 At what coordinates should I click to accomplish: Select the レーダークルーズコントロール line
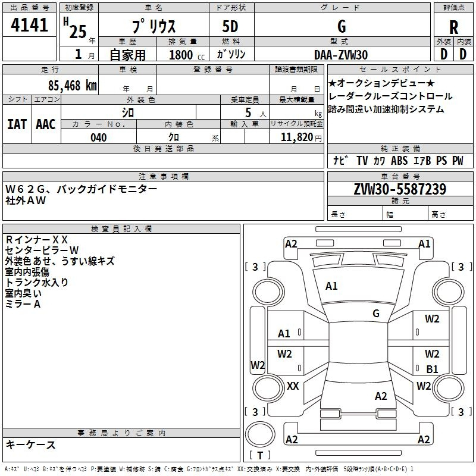(x=390, y=96)
